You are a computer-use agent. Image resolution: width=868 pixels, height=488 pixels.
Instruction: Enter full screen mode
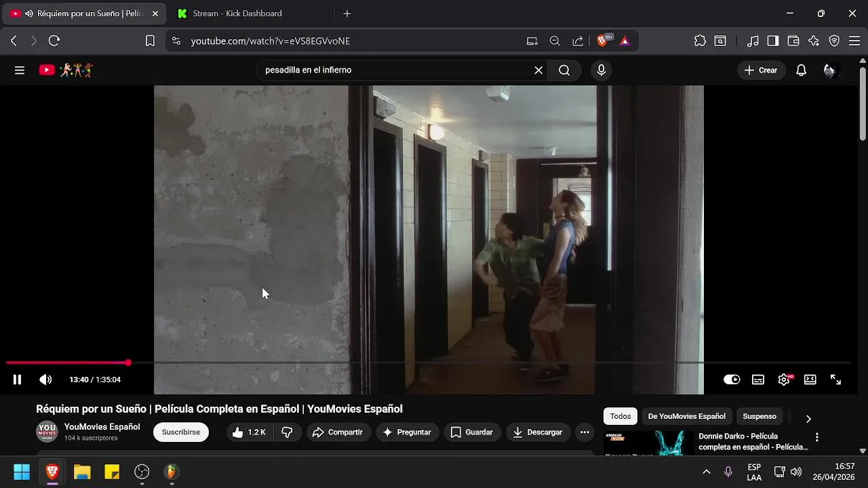(x=835, y=380)
